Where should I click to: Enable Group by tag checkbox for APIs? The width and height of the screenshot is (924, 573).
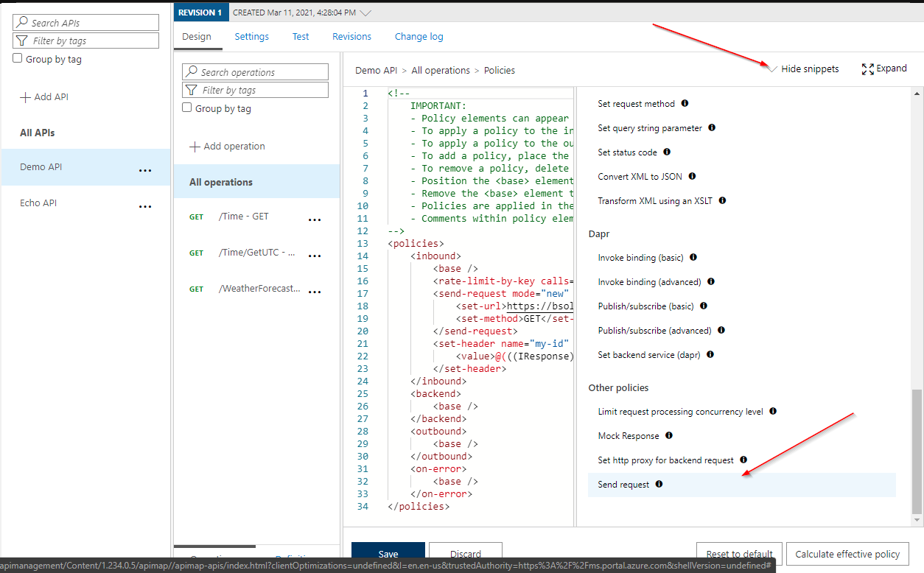(x=18, y=59)
